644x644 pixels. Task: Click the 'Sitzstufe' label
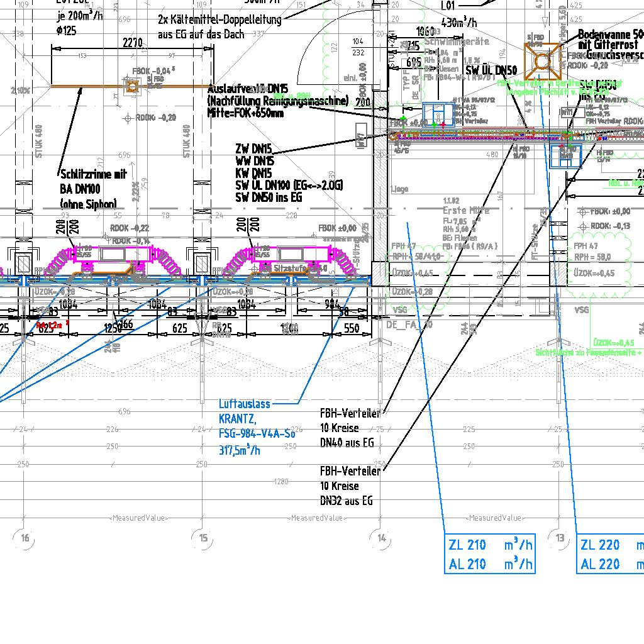pyautogui.click(x=290, y=269)
